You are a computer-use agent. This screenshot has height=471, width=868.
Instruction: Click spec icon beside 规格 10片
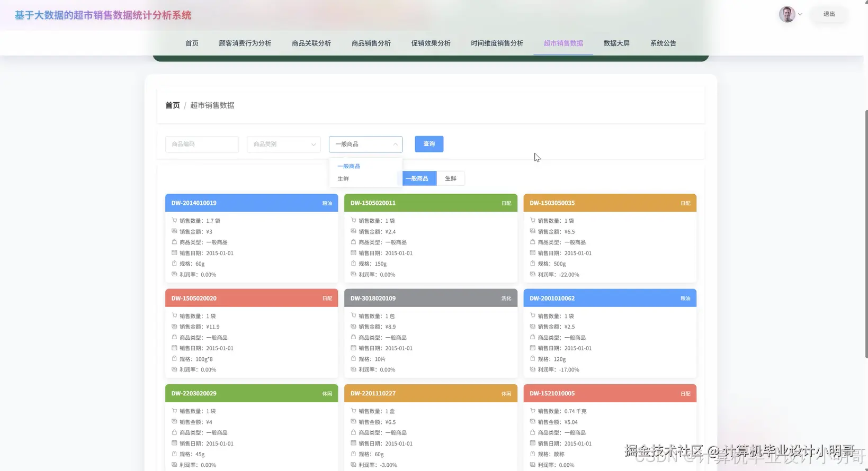coord(353,358)
